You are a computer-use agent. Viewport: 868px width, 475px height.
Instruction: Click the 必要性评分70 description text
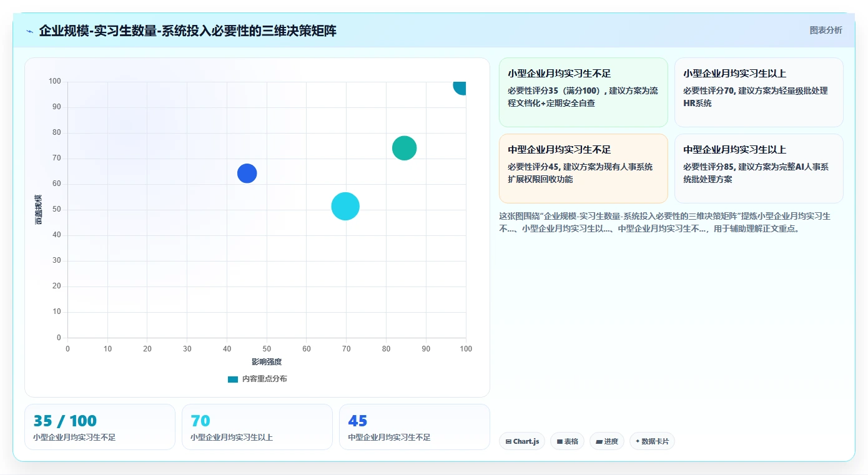(756, 97)
